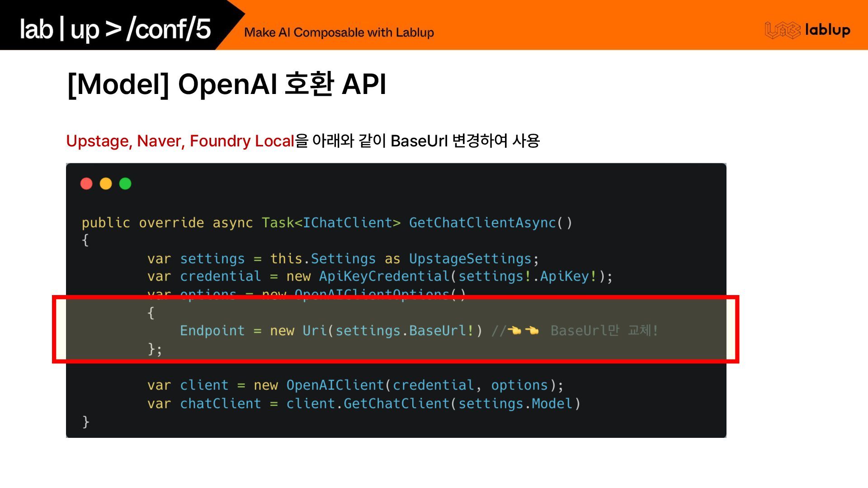This screenshot has width=868, height=488.
Task: Click the lab | up > /conf/5 banner
Action: point(115,29)
